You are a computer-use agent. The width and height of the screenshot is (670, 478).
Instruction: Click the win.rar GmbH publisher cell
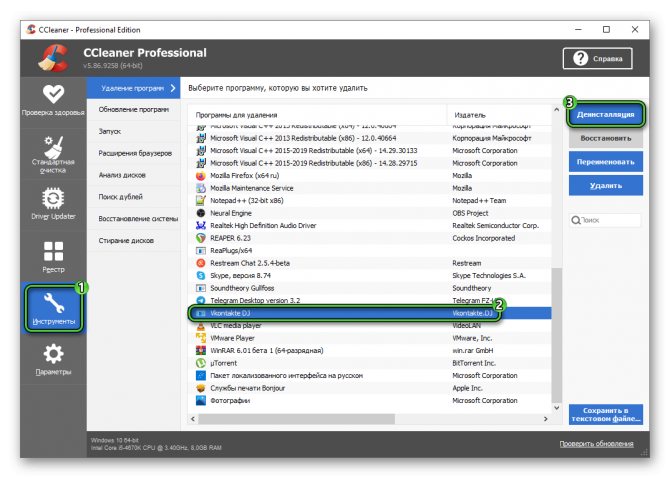pyautogui.click(x=473, y=350)
